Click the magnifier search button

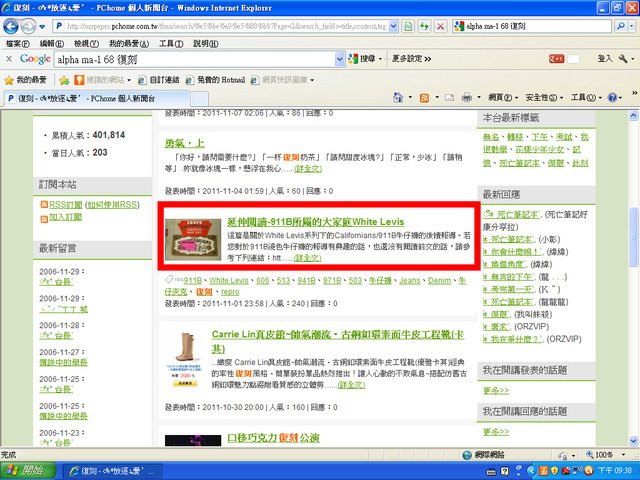point(620,27)
